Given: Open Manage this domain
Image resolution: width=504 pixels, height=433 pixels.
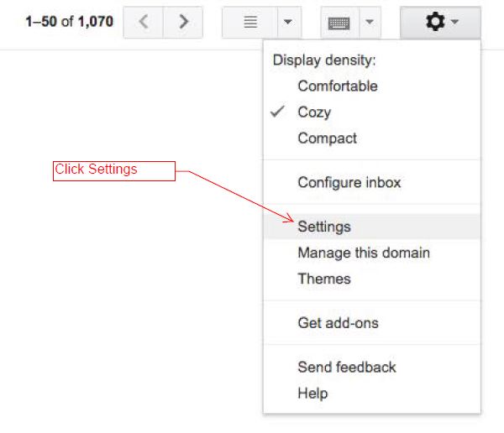Looking at the screenshot, I should (x=363, y=253).
